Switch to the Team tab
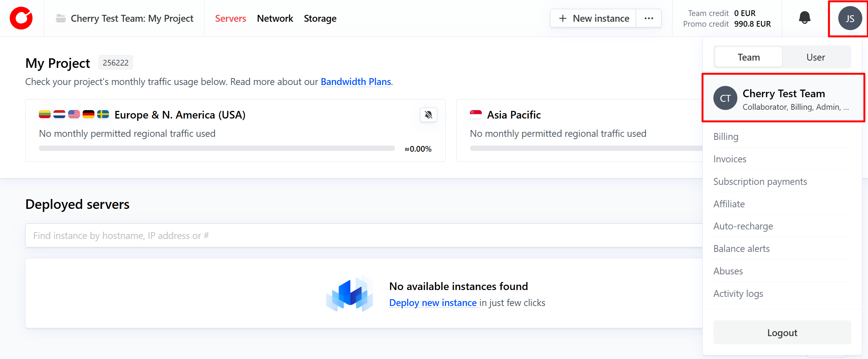 click(748, 57)
